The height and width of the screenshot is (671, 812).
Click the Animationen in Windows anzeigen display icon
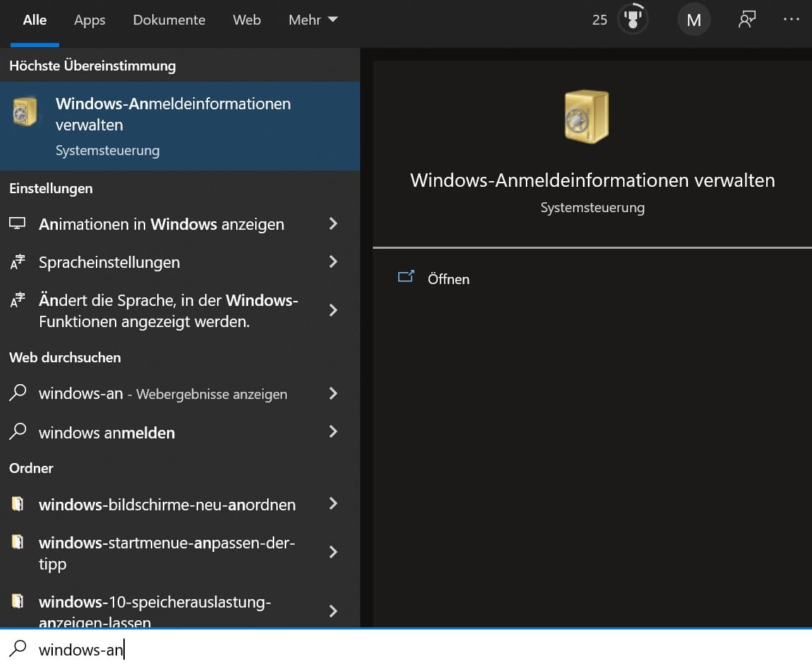pos(19,224)
